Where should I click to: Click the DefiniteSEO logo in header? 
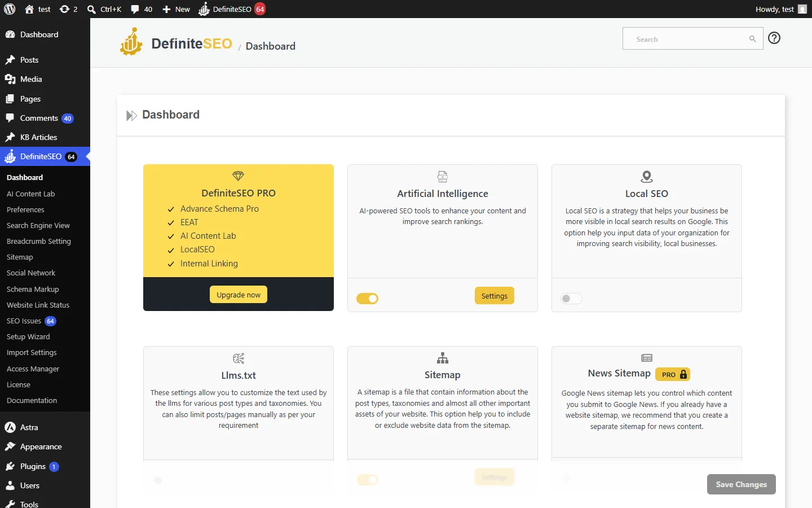coord(176,43)
